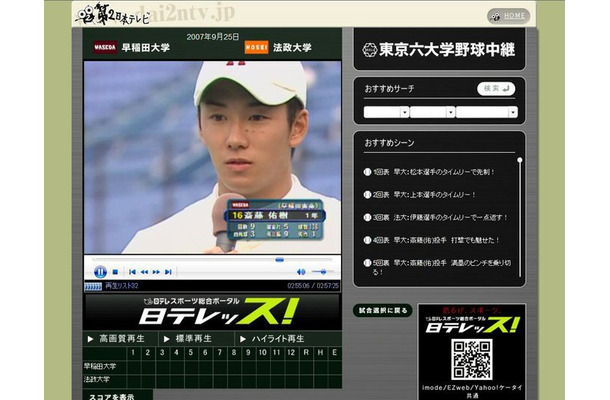Click 試合選択に戻る button
This screenshot has height=400, width=610.
click(383, 310)
